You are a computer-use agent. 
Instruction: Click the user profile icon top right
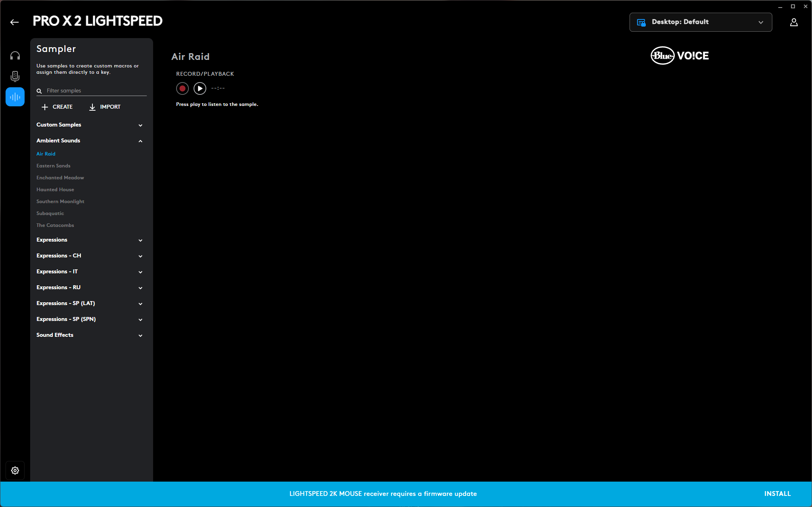point(793,22)
